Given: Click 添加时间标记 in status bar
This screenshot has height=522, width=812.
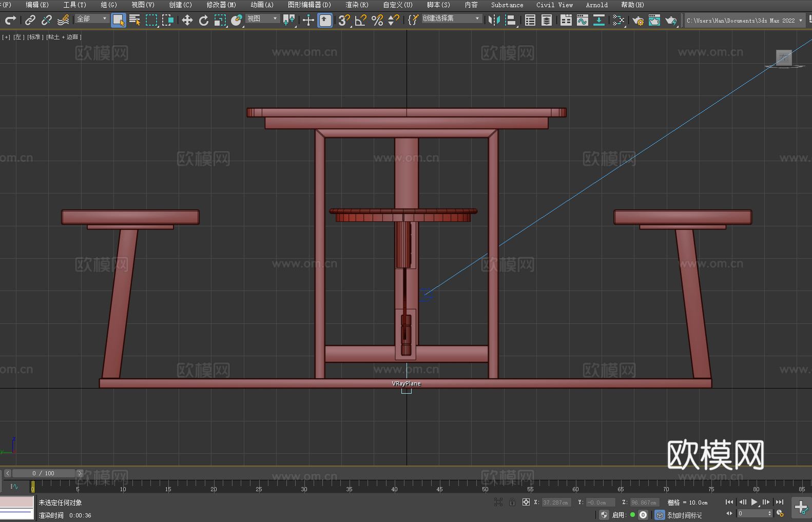Looking at the screenshot, I should pyautogui.click(x=684, y=515).
